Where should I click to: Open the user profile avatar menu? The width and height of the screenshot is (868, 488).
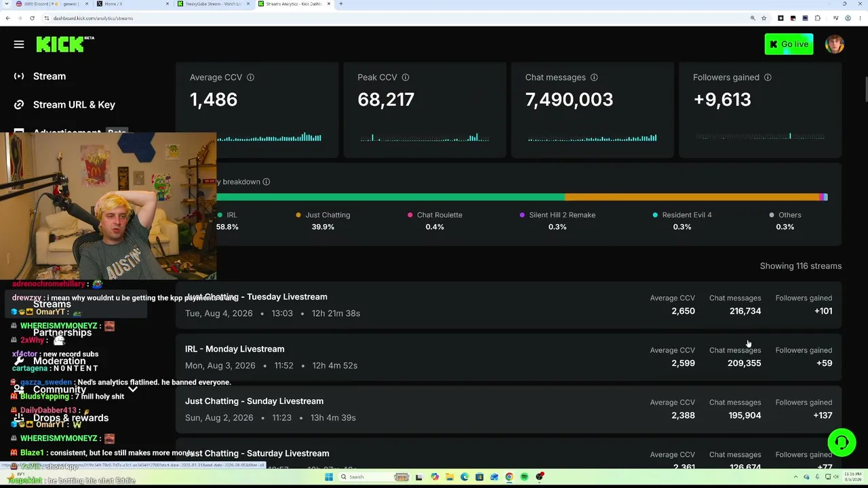click(x=835, y=44)
